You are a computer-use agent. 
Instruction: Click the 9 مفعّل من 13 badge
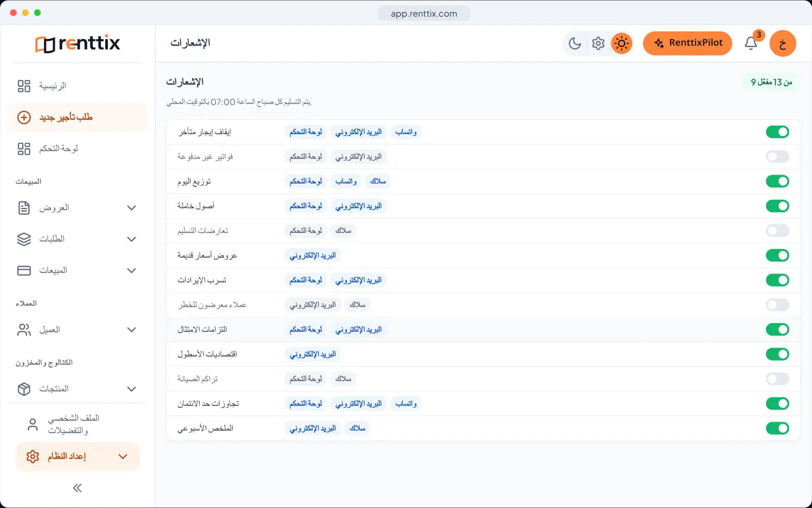[x=771, y=82]
